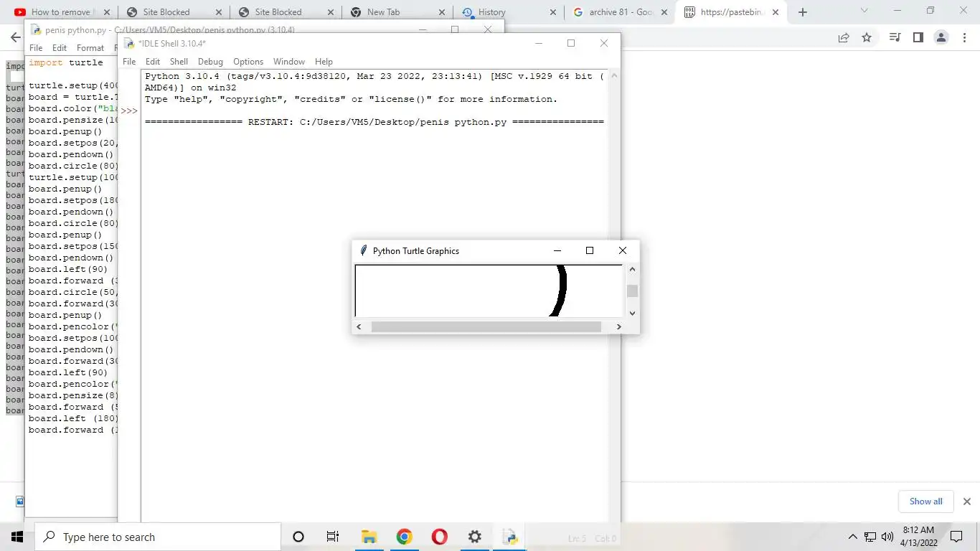Open Google Chrome from taskbar
Screen dimensions: 980x551
pos(404,537)
